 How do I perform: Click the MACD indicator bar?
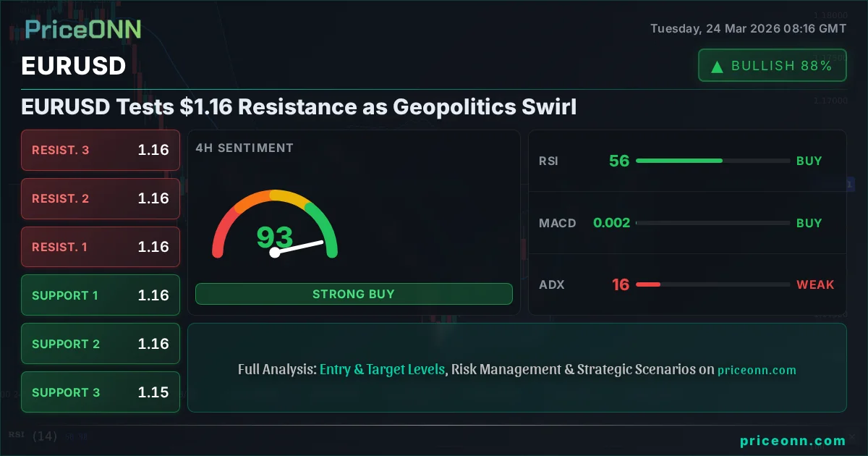712,223
